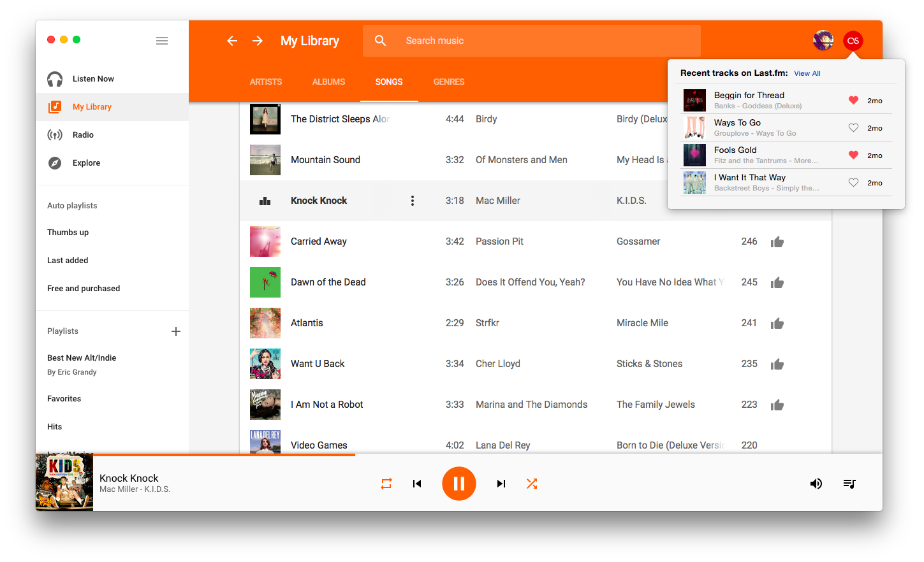Thumbs up Atlantis
The width and height of the screenshot is (924, 562).
pyautogui.click(x=777, y=323)
